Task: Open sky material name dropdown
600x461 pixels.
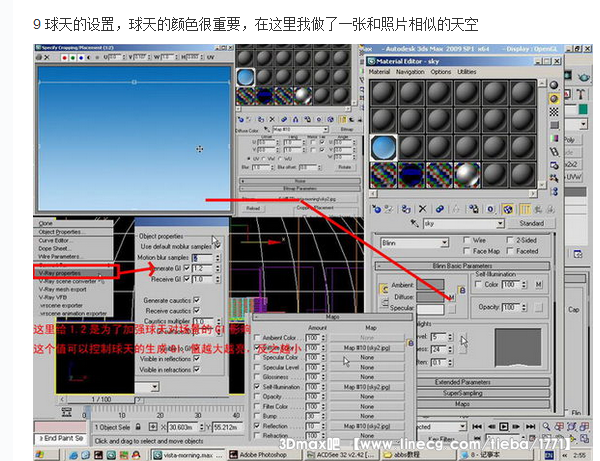Action: (x=500, y=223)
